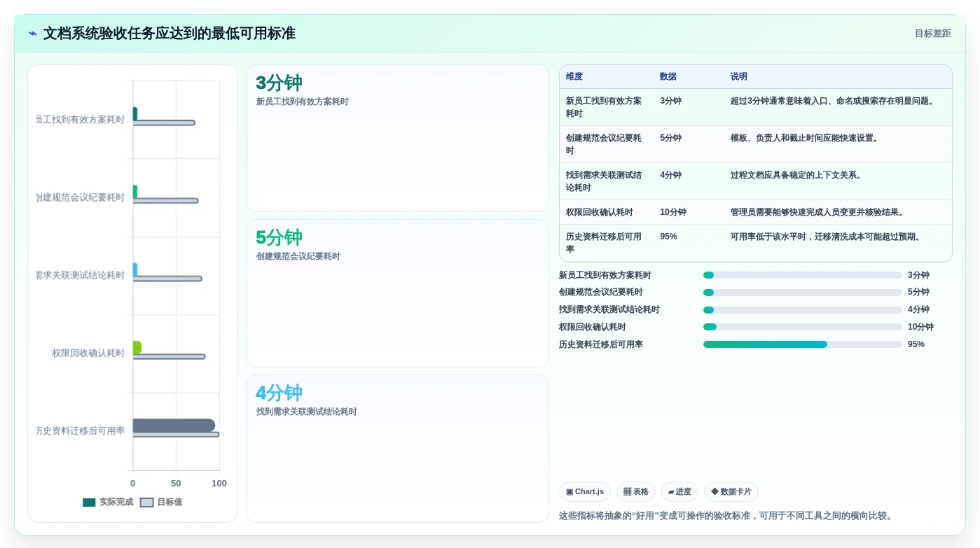This screenshot has width=980, height=548.
Task: Click the 数据 table column header
Action: [668, 77]
